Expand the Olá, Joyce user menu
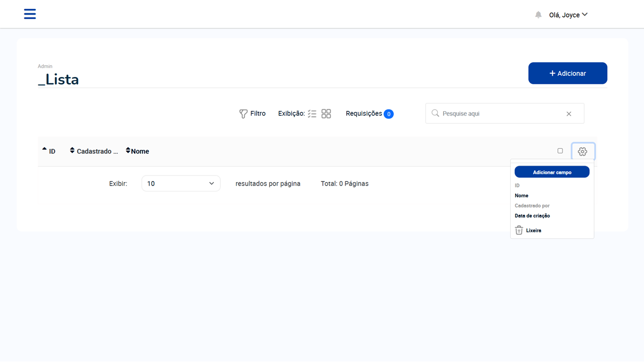644x362 pixels. point(569,15)
